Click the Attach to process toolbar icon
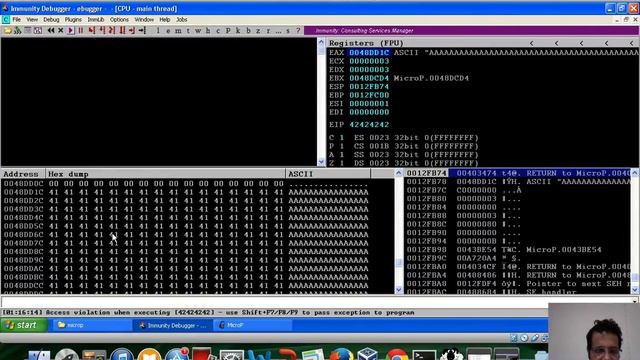This screenshot has height=360, width=640. (x=18, y=31)
